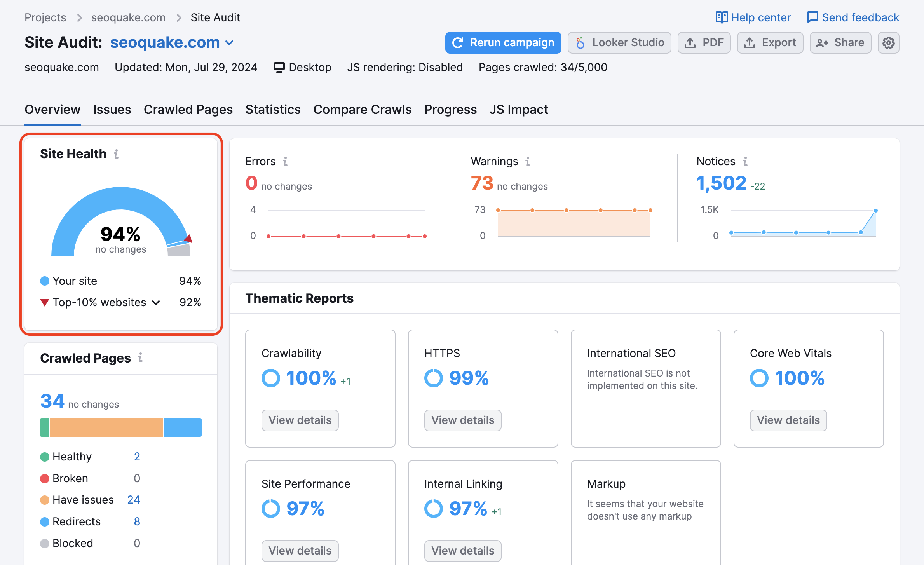Click the Rerun campaign button

[x=503, y=43]
